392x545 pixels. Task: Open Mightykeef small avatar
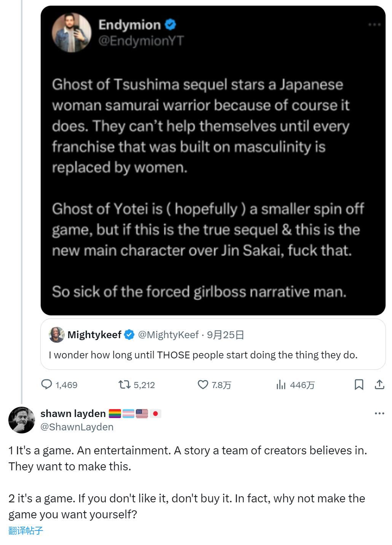coord(56,335)
